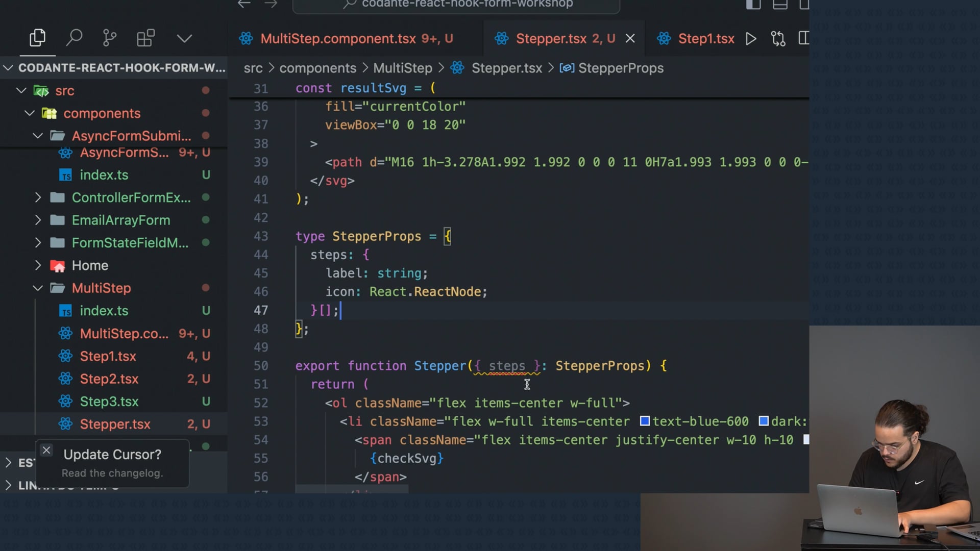The image size is (980, 551).
Task: Click the split editor icon
Action: (x=803, y=39)
